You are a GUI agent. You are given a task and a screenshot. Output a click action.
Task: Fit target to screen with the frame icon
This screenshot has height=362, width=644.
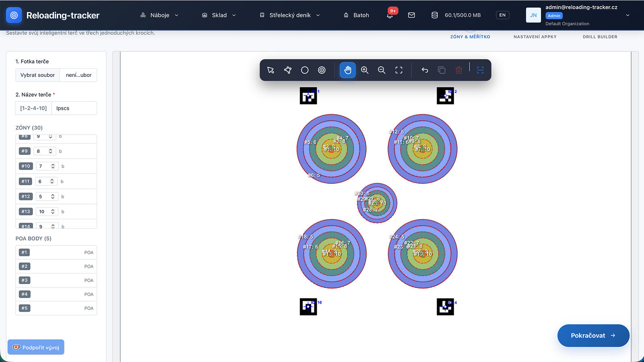(399, 70)
